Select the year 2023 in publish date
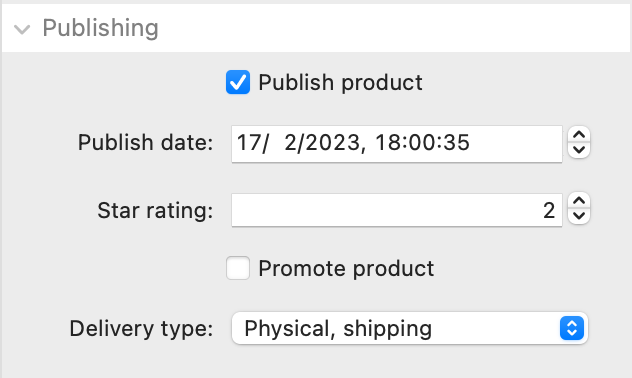This screenshot has height=378, width=632. tap(332, 143)
